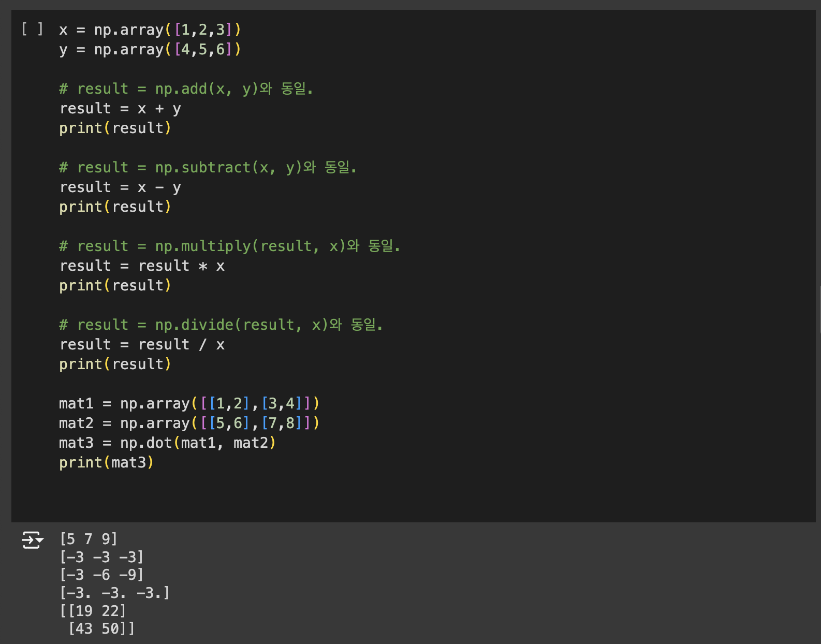Click the np.subtract comment line
The width and height of the screenshot is (821, 644).
tap(208, 168)
